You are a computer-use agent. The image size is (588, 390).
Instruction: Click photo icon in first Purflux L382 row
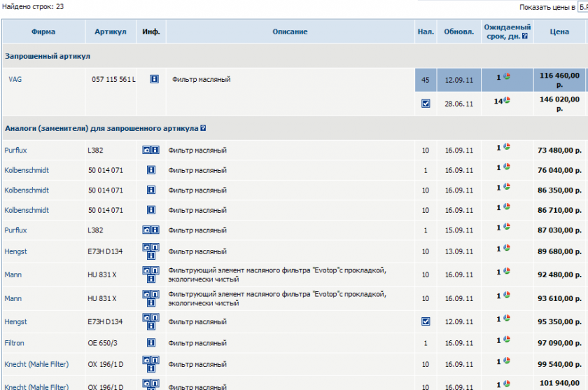point(146,150)
